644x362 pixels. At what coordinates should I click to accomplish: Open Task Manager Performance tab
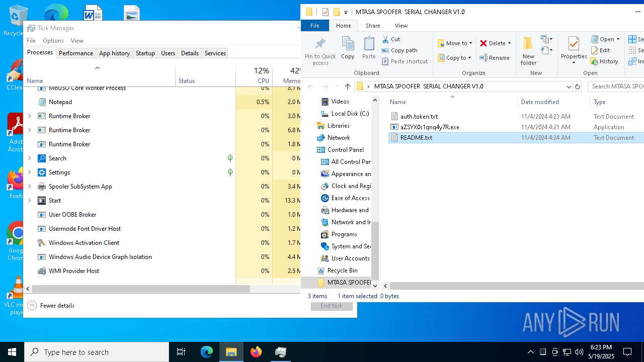[76, 53]
